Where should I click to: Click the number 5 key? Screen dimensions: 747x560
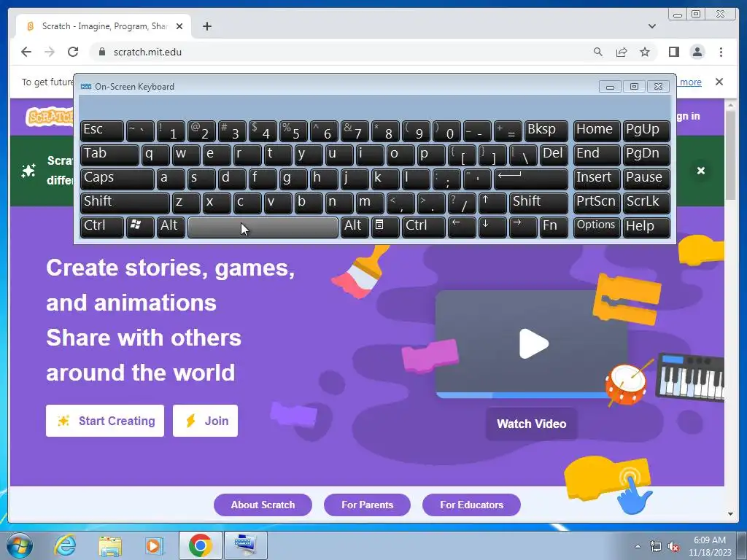[293, 131]
